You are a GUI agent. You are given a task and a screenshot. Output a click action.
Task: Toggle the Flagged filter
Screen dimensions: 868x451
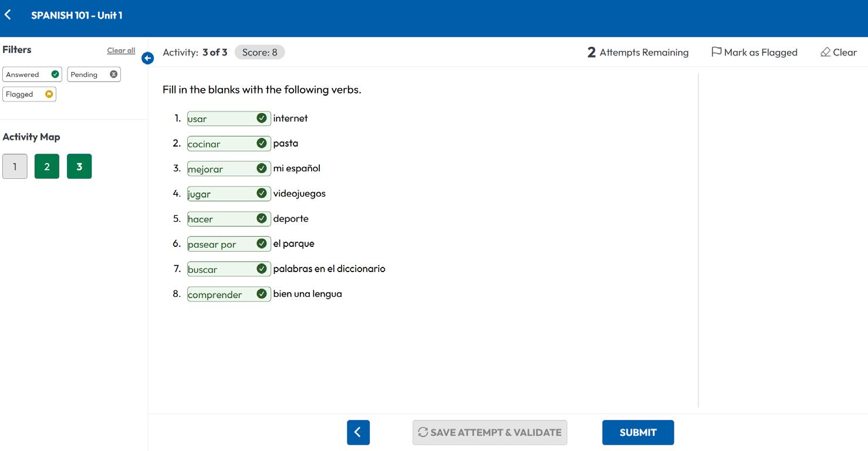click(x=29, y=94)
